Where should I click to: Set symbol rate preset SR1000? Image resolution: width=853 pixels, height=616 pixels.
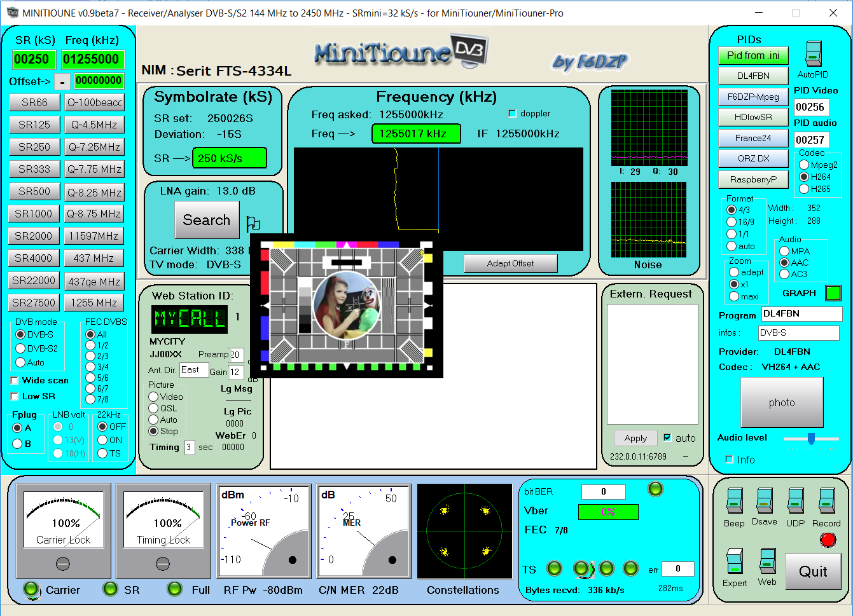(34, 214)
